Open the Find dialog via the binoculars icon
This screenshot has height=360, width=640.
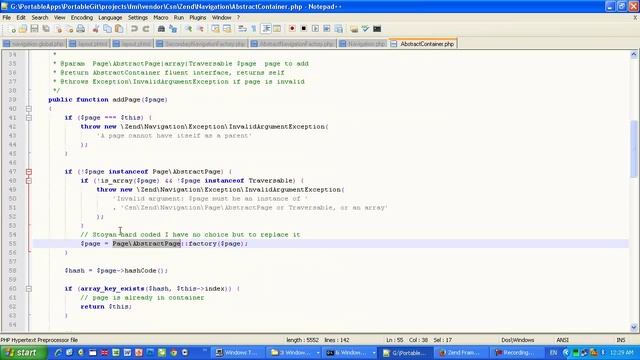click(x=161, y=29)
